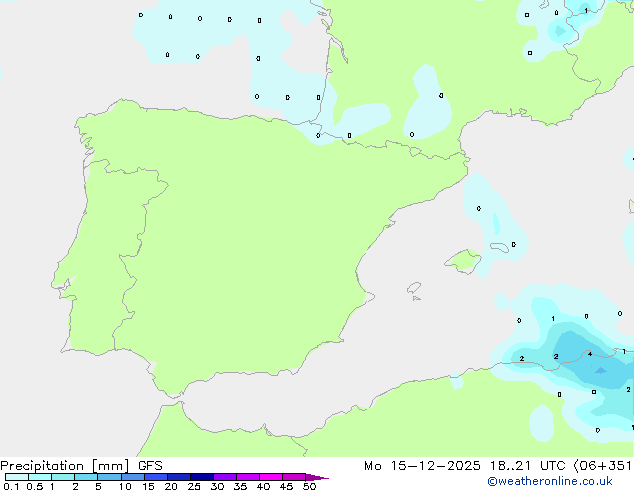634x490 pixels.
Task: Select the legend swatch between 15 and 20
Action: coord(156,477)
